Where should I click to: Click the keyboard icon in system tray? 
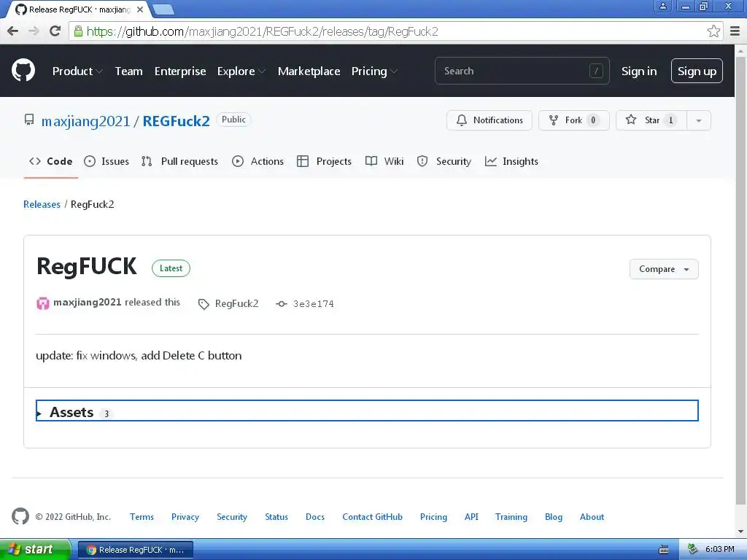(664, 550)
